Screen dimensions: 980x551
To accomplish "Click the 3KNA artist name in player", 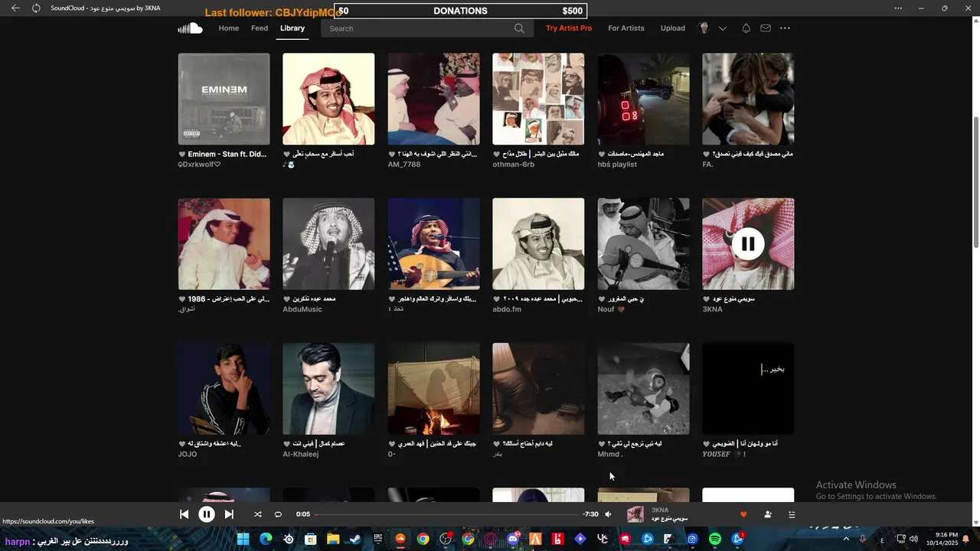I will pyautogui.click(x=660, y=510).
